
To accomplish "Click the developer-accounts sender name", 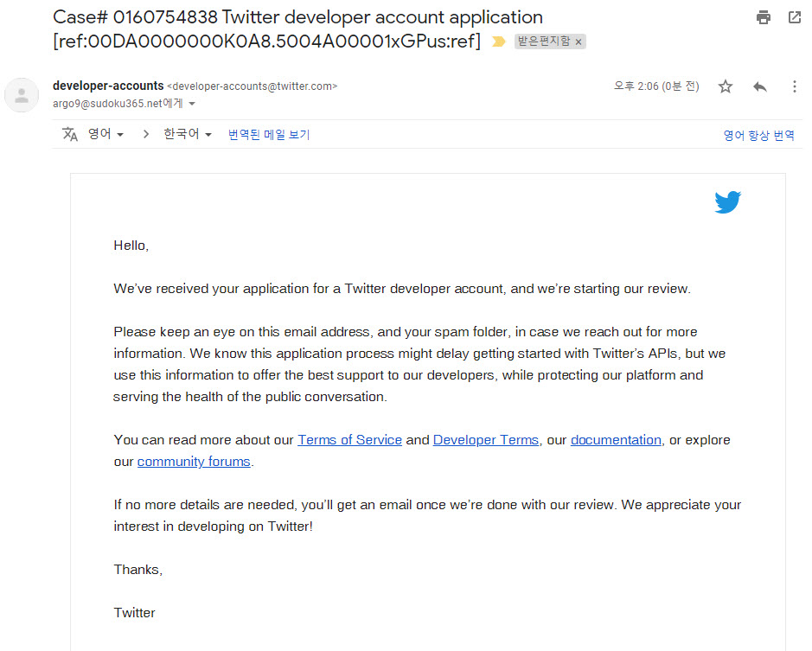I will point(108,86).
